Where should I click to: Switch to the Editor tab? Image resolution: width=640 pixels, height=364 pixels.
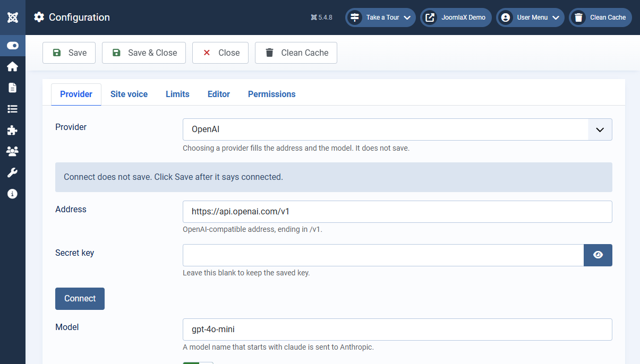[x=219, y=94]
